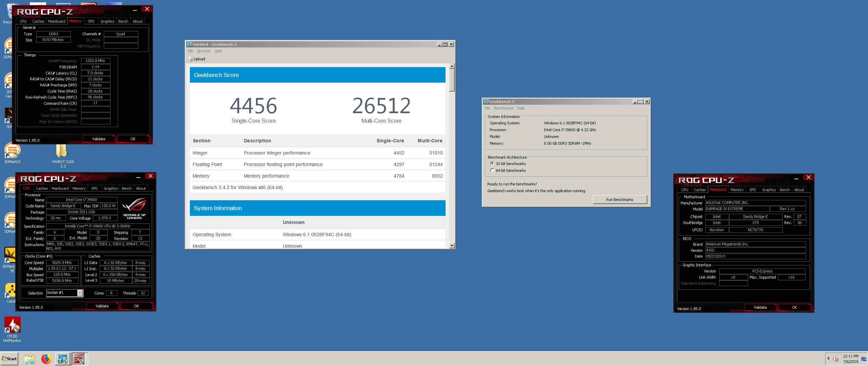Click network icon in system tray
The image size is (868, 366).
coord(864,359)
